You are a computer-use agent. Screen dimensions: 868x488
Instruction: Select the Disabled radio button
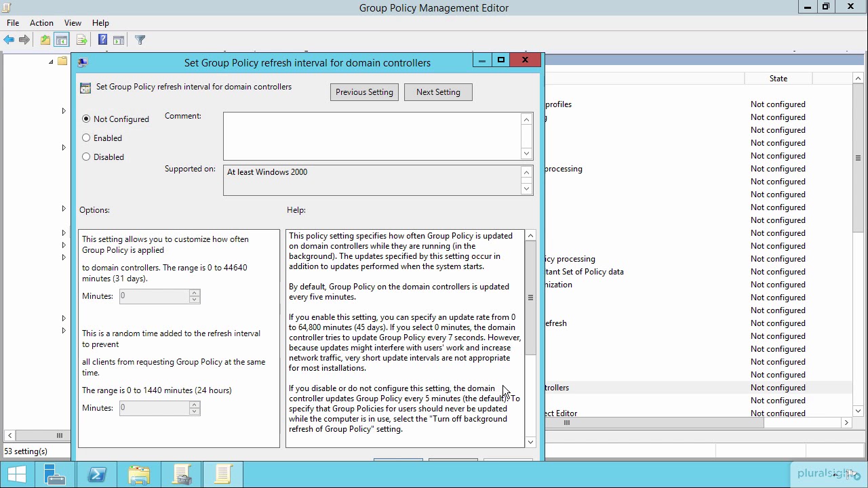[x=86, y=157]
